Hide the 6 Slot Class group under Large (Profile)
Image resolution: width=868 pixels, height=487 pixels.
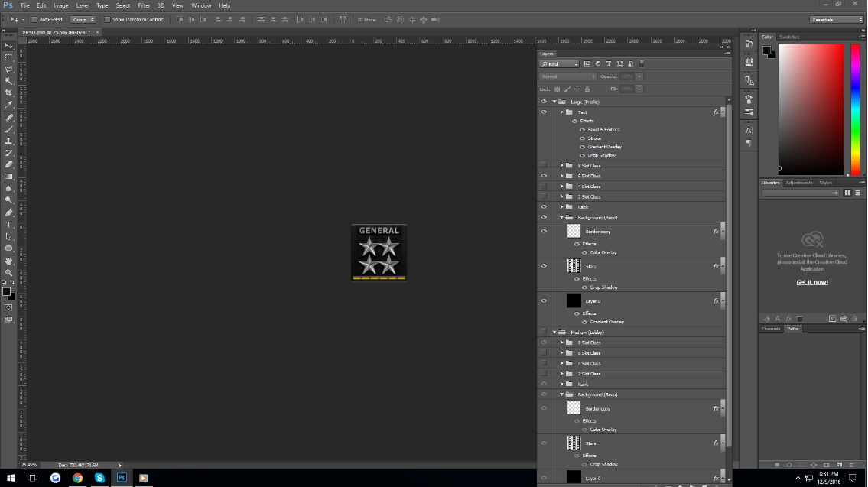[x=544, y=176]
